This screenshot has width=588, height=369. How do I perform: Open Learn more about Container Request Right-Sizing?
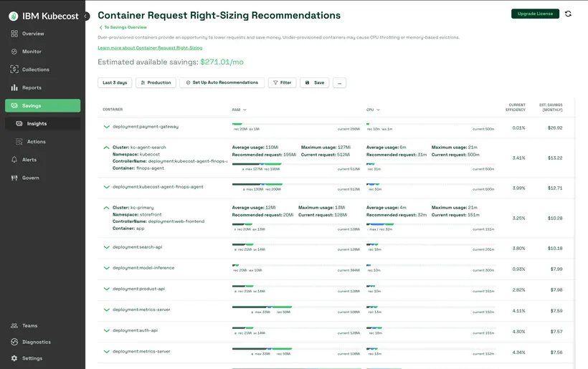pyautogui.click(x=150, y=48)
